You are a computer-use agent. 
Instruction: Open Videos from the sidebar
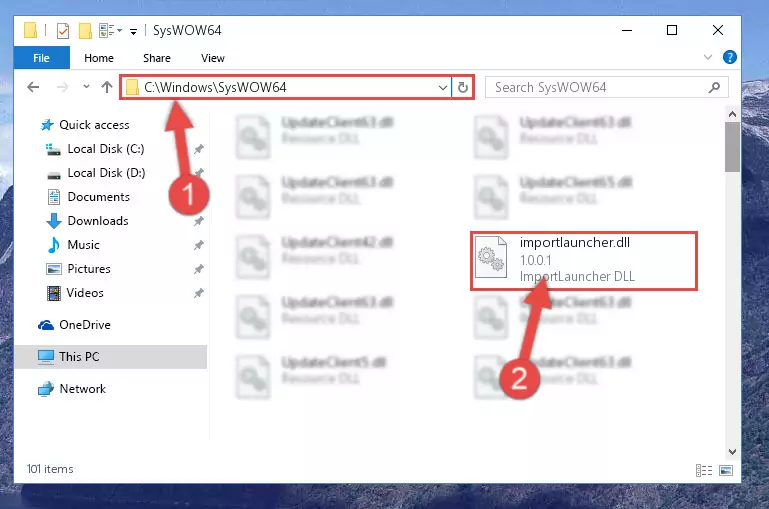coord(85,293)
